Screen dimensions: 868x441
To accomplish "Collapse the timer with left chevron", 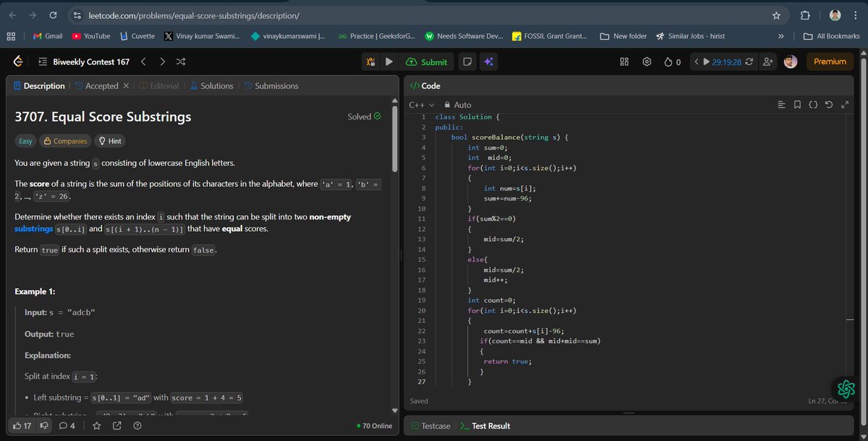I will pyautogui.click(x=696, y=62).
